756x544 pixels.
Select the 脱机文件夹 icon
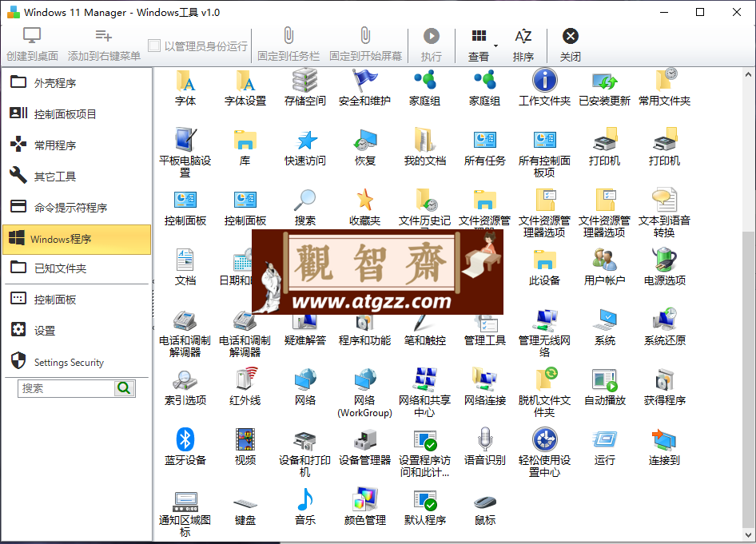(x=544, y=392)
